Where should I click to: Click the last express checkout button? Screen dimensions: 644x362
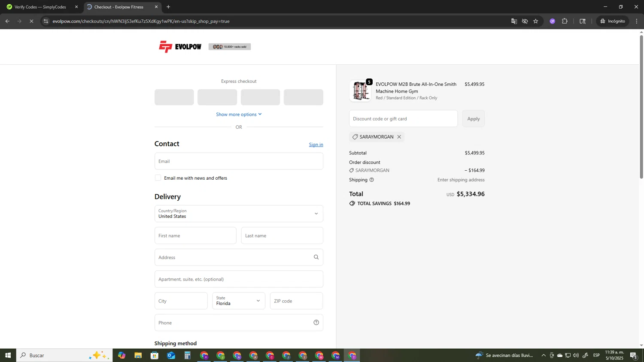coord(304,97)
